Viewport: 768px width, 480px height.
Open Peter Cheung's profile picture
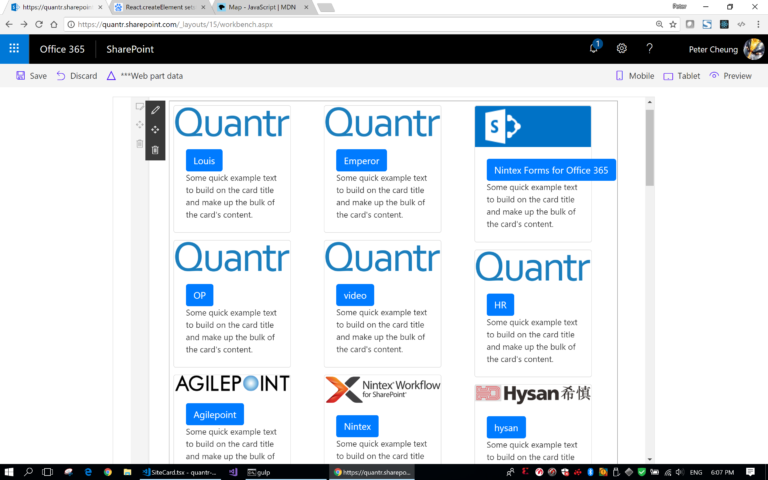coord(753,49)
